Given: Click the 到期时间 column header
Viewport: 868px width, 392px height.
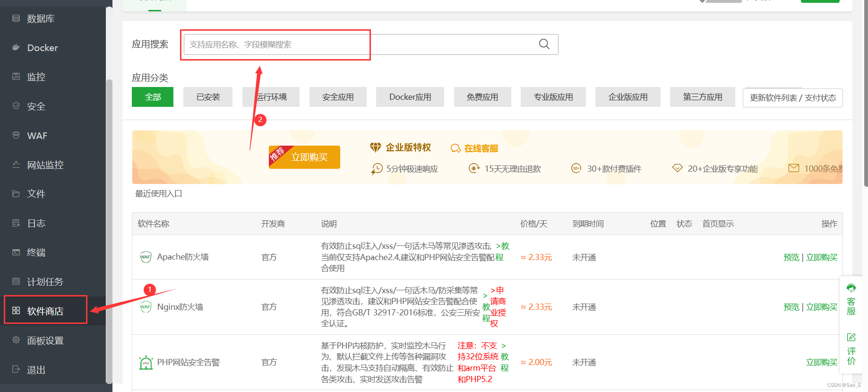Looking at the screenshot, I should (588, 224).
